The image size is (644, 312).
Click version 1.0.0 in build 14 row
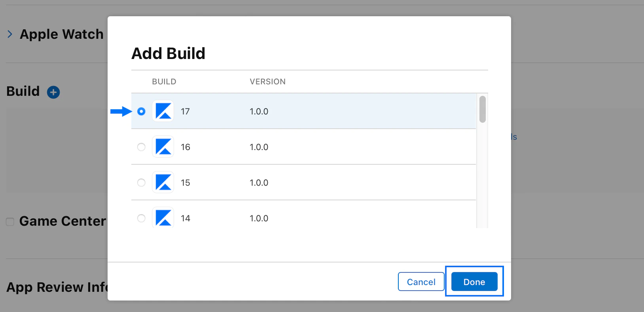(x=259, y=218)
